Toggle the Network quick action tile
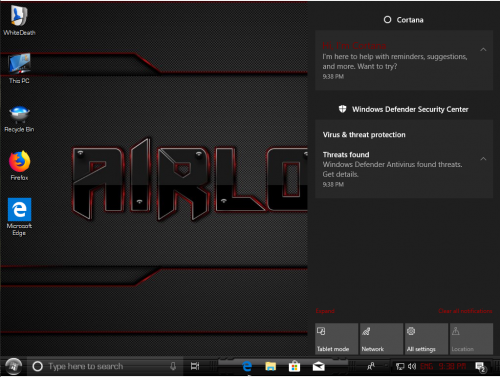 point(382,339)
